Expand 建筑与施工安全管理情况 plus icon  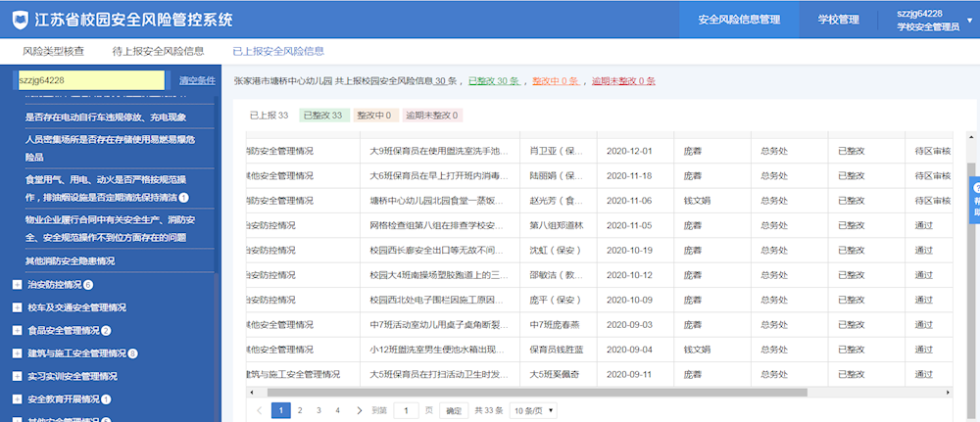click(17, 353)
